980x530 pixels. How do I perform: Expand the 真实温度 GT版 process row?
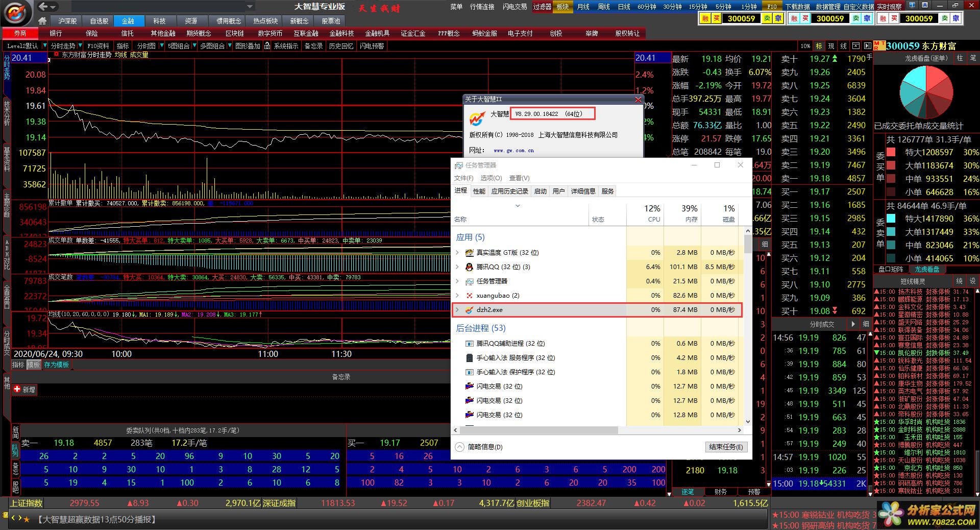point(457,253)
